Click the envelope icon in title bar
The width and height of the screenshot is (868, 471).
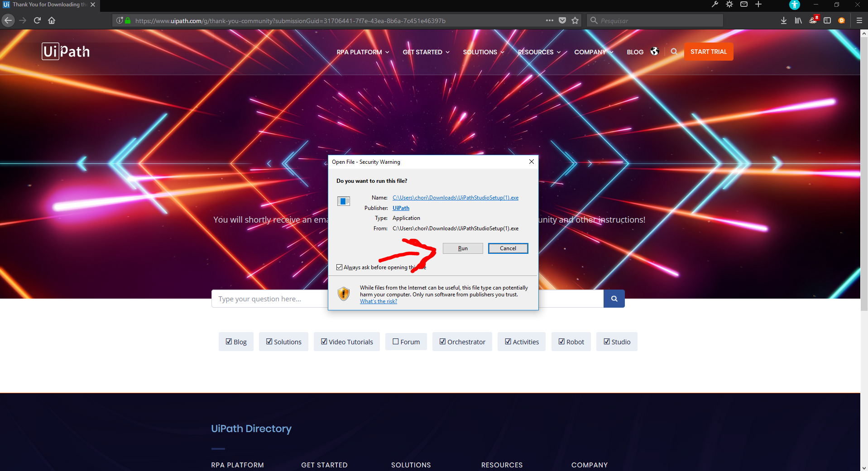(744, 5)
